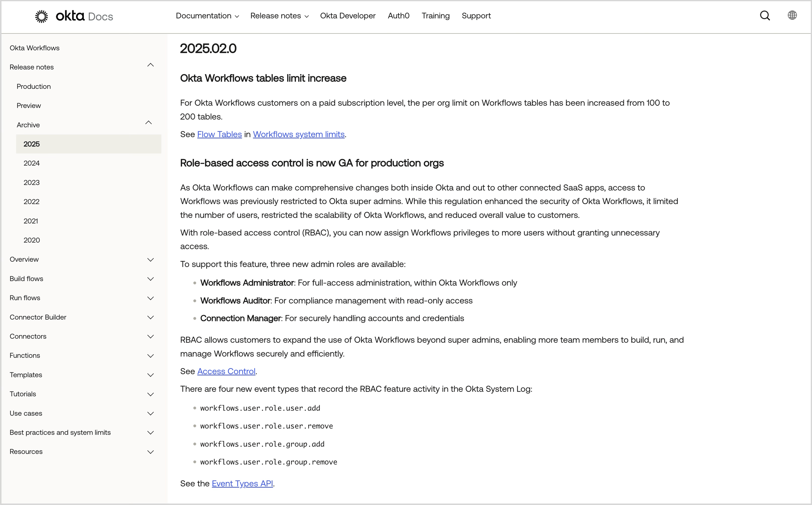Click the Okta Docs logo
This screenshot has width=812, height=505.
(x=73, y=16)
